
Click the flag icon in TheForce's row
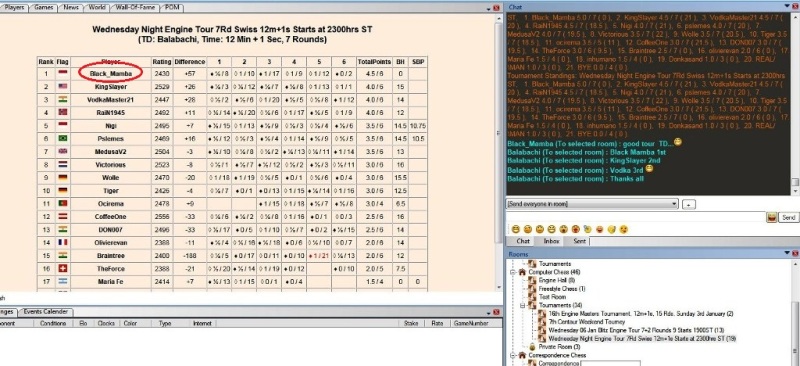63,268
